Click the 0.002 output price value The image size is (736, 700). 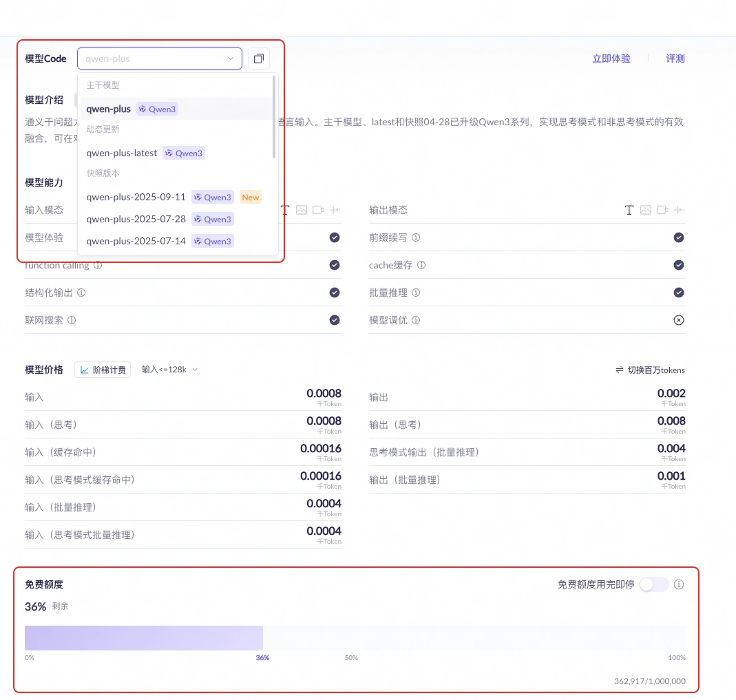pos(671,393)
